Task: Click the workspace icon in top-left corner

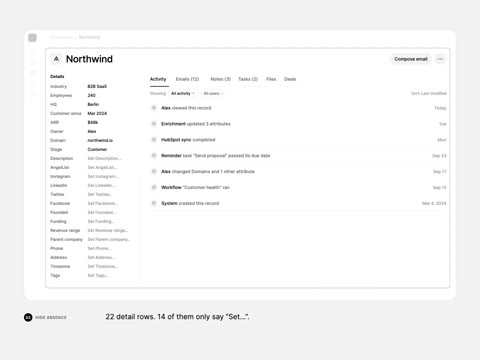Action: pos(32,38)
